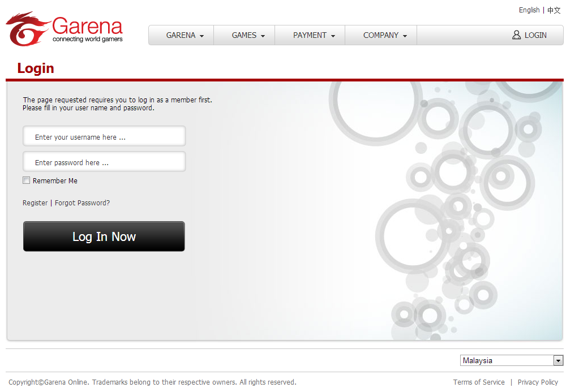Click the arrow next to GARENA menu

pos(201,36)
